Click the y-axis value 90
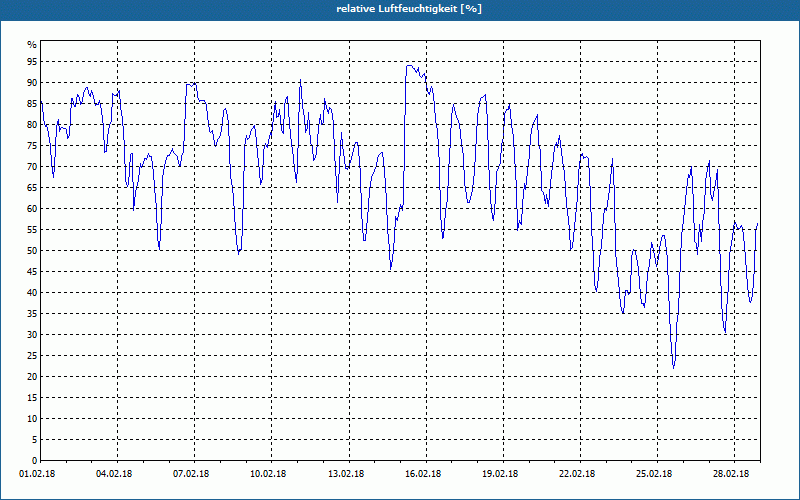The height and width of the screenshot is (500, 800). click(32, 83)
